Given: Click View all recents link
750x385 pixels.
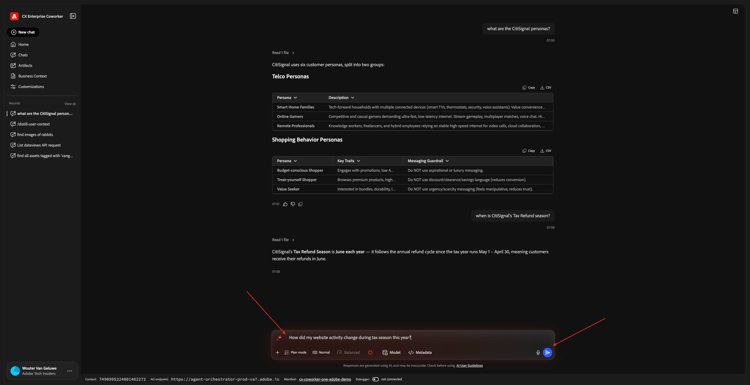Looking at the screenshot, I should (x=70, y=104).
